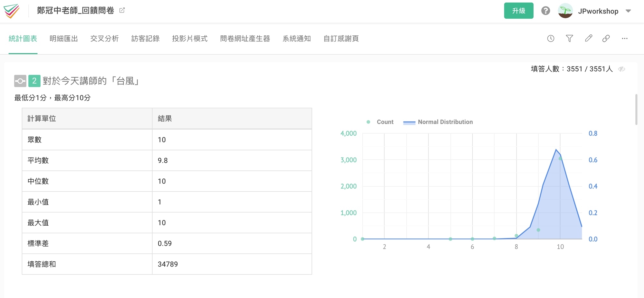Click the JPworkshop profile avatar
This screenshot has width=644, height=298.
point(565,11)
